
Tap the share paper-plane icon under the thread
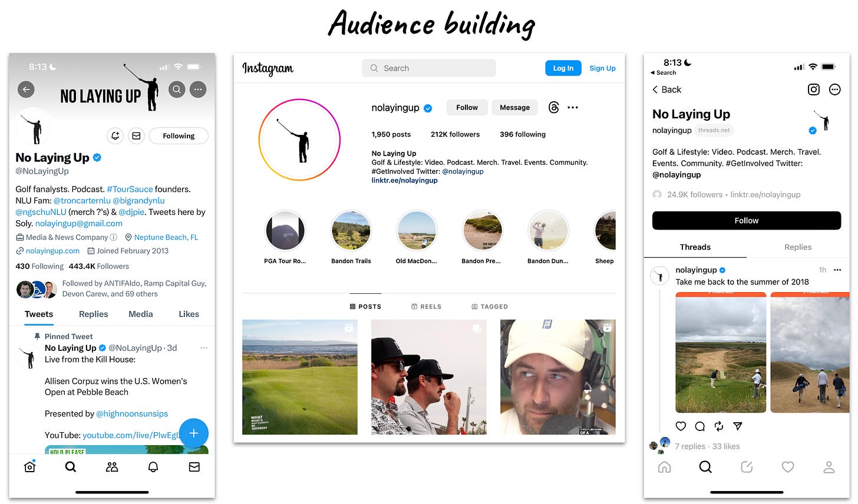[x=738, y=426]
